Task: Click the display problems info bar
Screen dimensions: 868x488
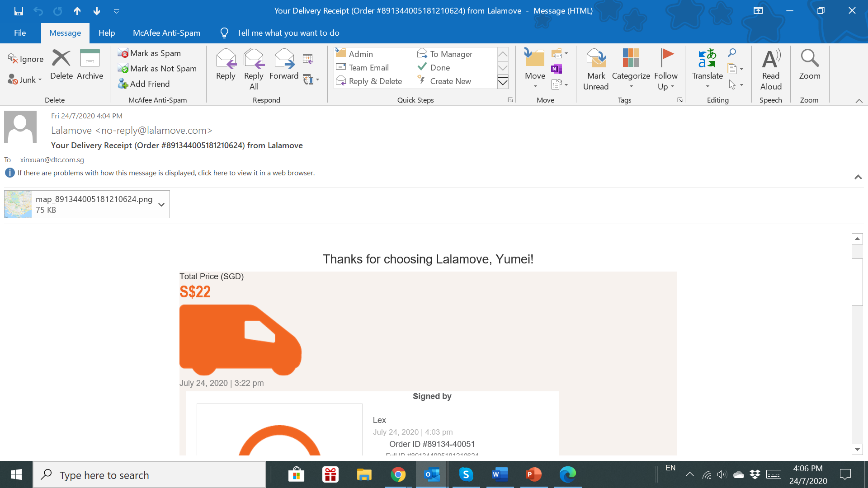Action: point(166,173)
